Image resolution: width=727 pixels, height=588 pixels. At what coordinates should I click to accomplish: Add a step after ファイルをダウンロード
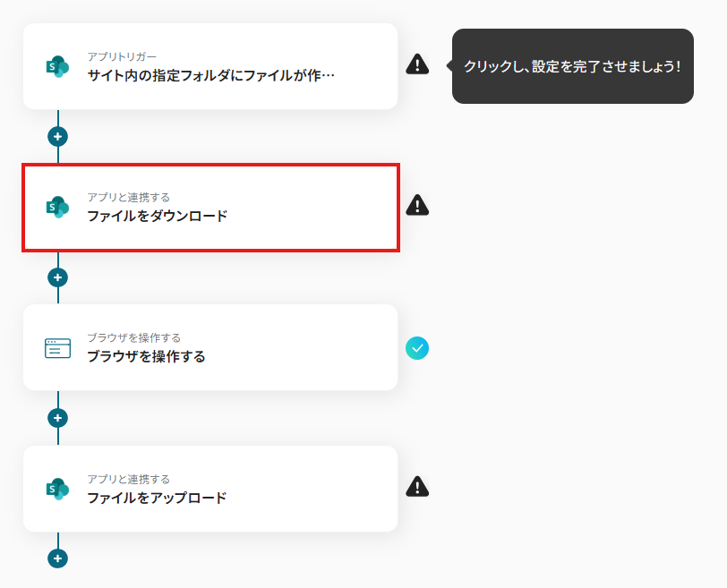click(57, 277)
